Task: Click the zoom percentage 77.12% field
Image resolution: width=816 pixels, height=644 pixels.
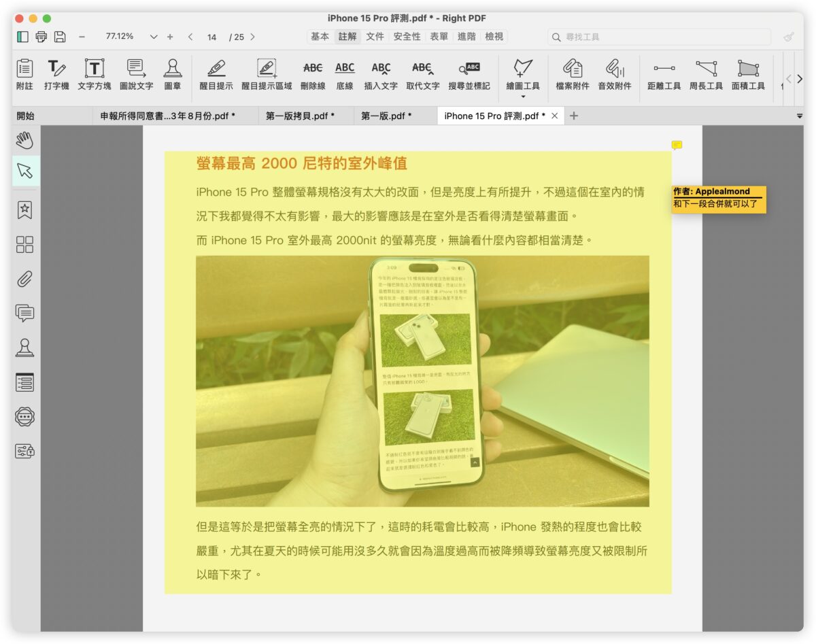Action: (120, 37)
